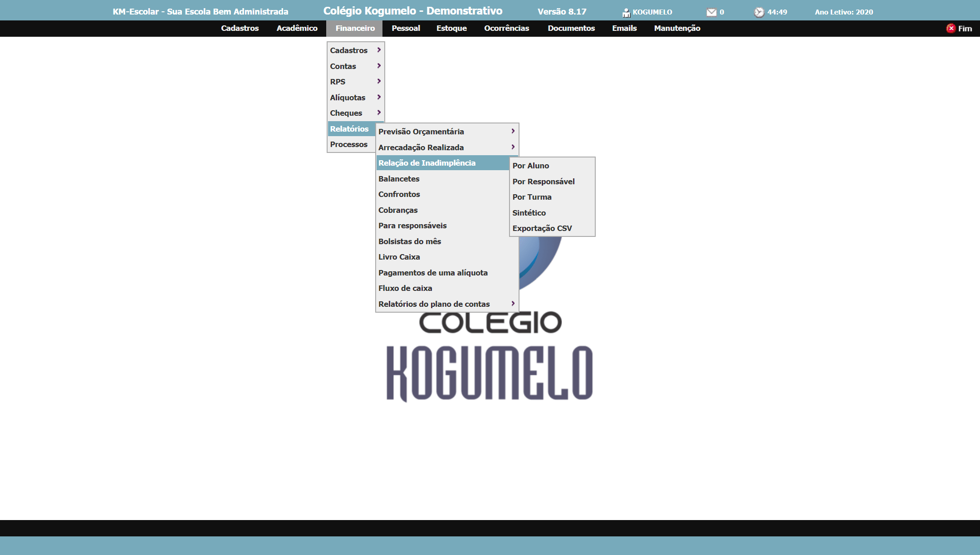
Task: Select Por Responsável inadimplência option
Action: [552, 182]
